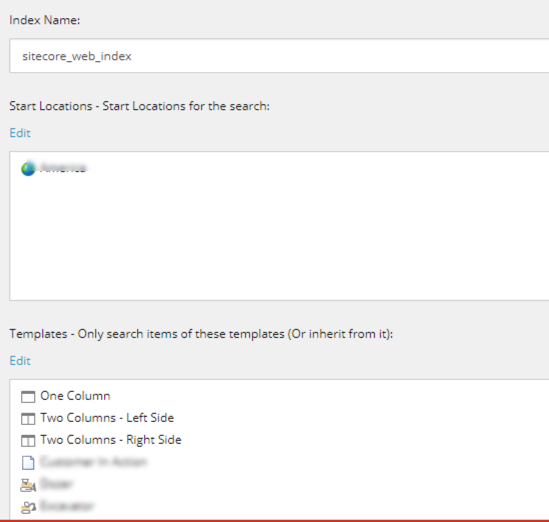Click the Two Columns - Left Side icon
The width and height of the screenshot is (549, 522).
(x=28, y=418)
